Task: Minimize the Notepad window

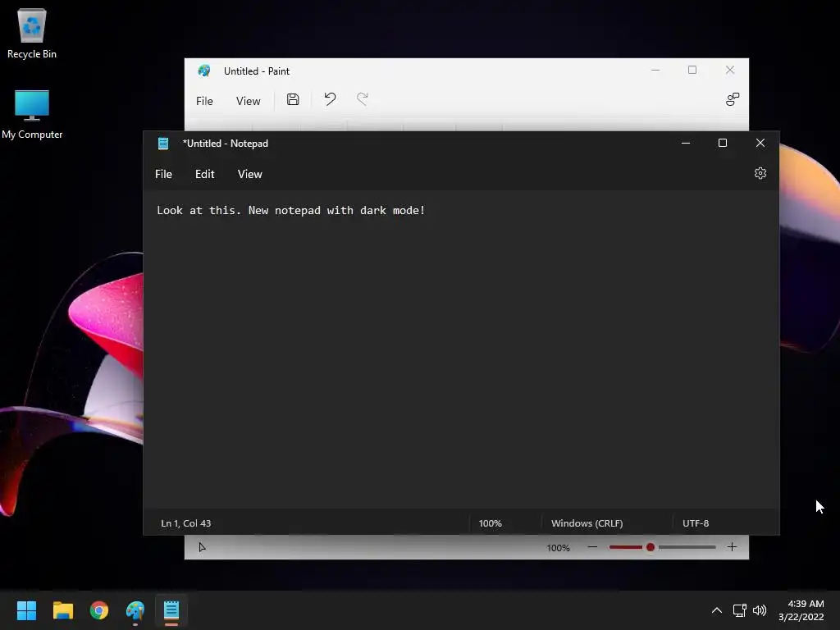Action: tap(685, 143)
